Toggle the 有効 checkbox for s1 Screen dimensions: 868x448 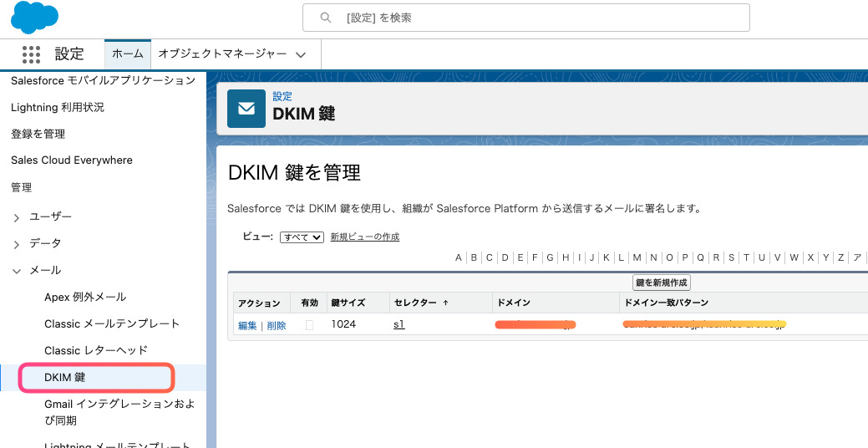[309, 326]
